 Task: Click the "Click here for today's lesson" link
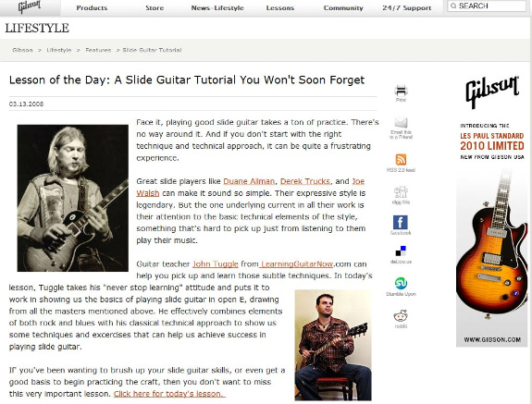coord(169,394)
